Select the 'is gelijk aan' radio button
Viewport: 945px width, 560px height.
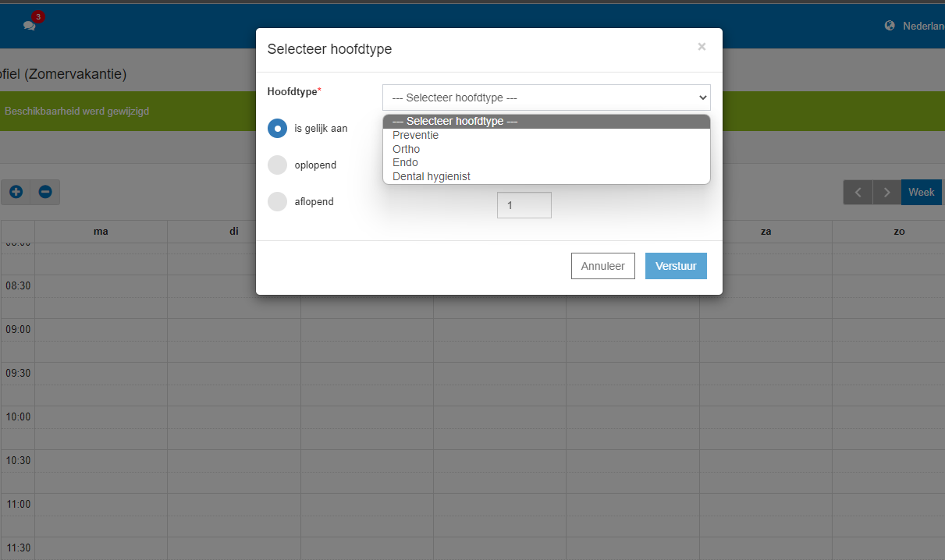coord(277,129)
